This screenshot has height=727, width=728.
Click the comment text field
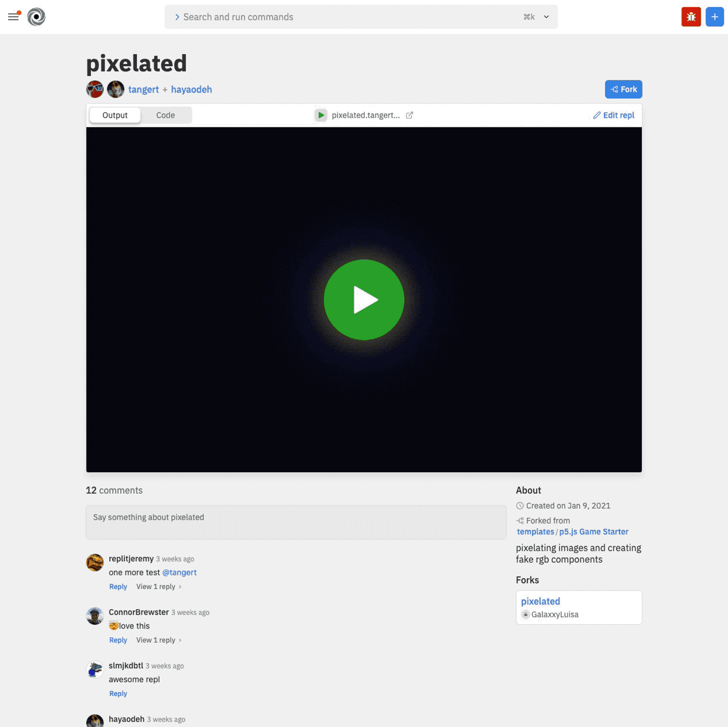pyautogui.click(x=296, y=522)
